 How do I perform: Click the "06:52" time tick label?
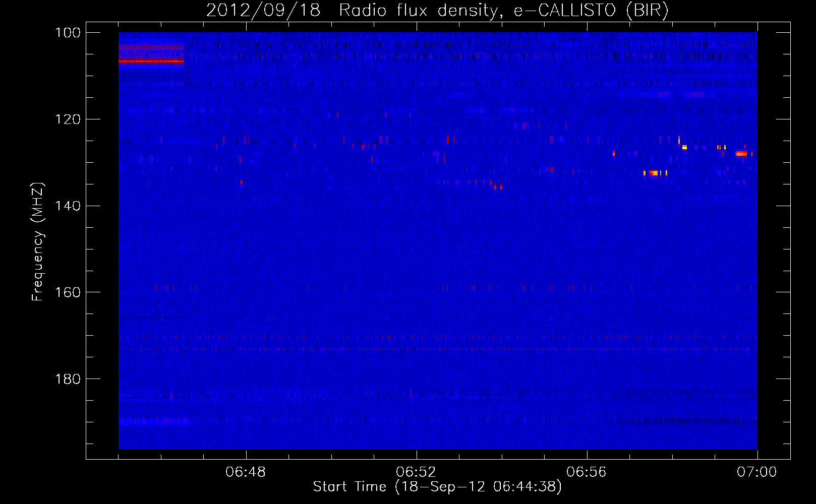tap(416, 472)
